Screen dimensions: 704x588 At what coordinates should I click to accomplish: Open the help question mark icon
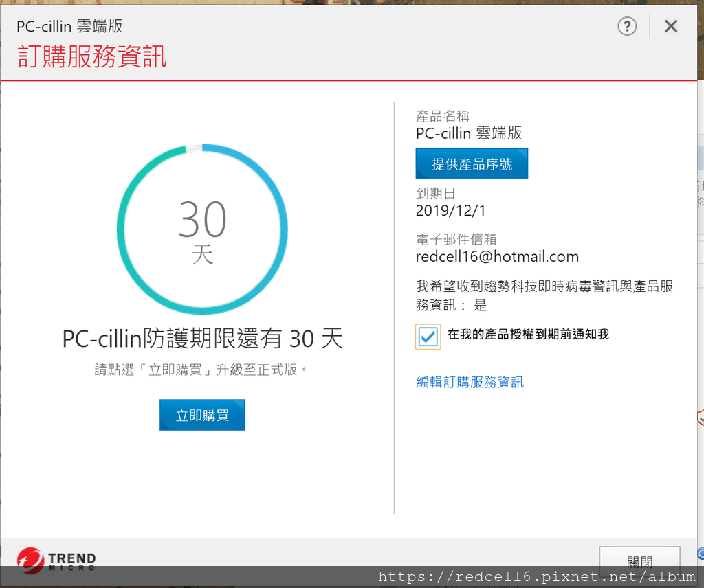point(627,27)
